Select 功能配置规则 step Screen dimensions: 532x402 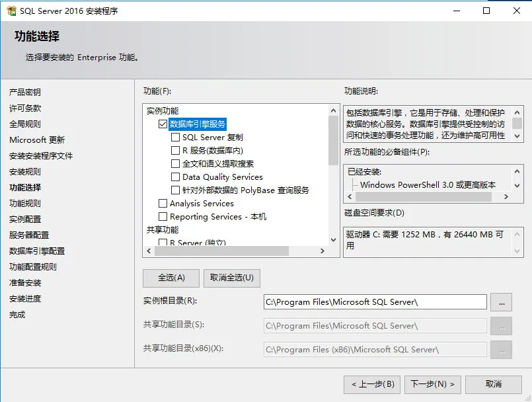(32, 267)
